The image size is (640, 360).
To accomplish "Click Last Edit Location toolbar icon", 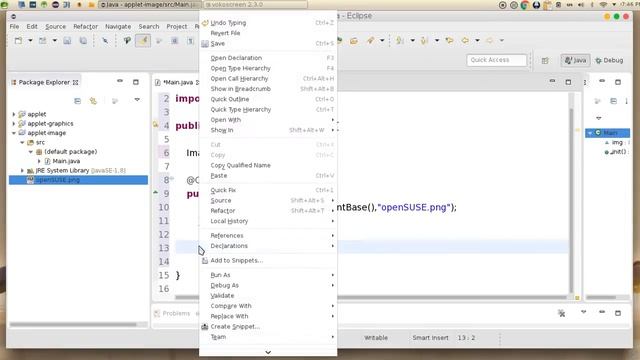I will click(449, 40).
